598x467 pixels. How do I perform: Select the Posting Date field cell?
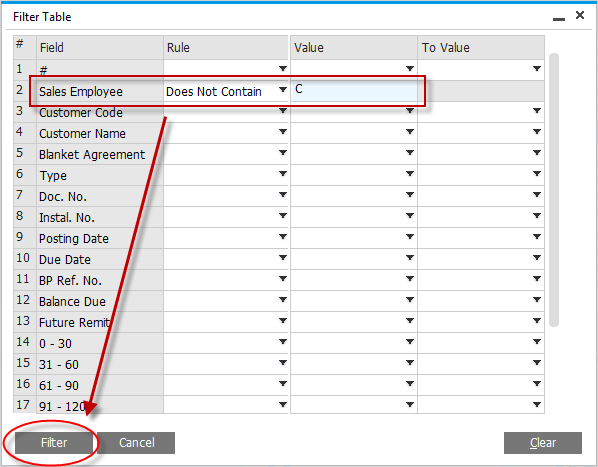pos(100,238)
